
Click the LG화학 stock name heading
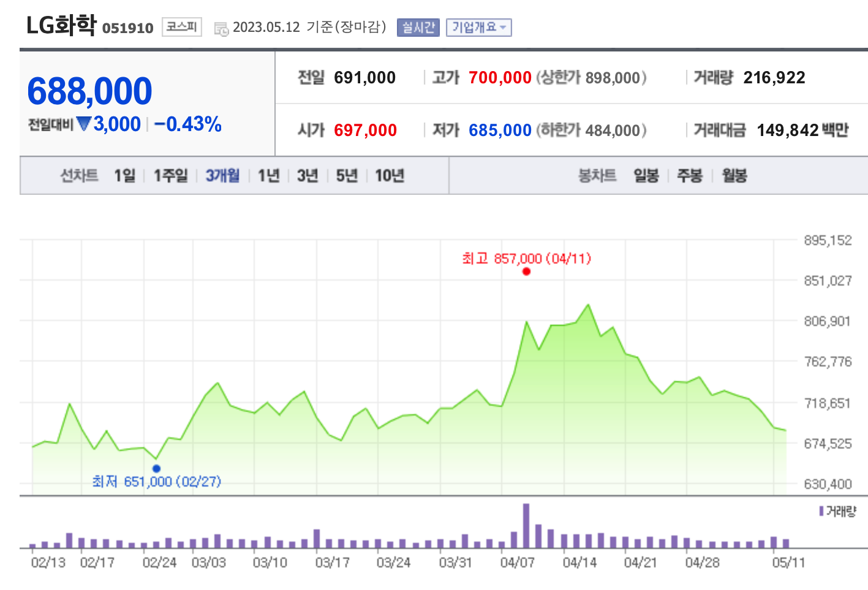tap(61, 26)
